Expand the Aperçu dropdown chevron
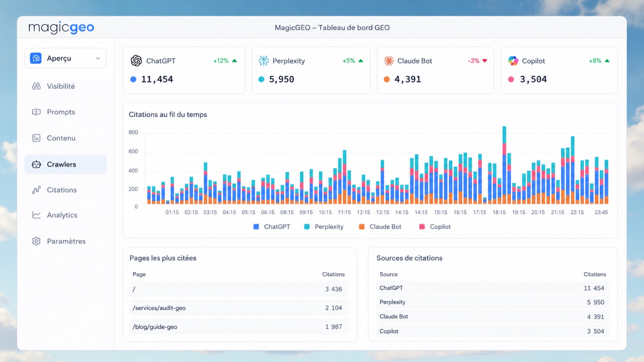The height and width of the screenshot is (362, 644). [x=98, y=58]
